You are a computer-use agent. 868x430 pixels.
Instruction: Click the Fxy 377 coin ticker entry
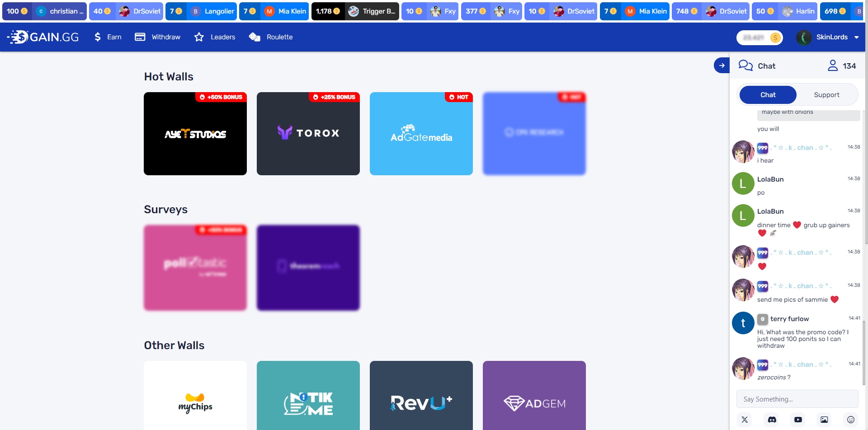coord(492,11)
